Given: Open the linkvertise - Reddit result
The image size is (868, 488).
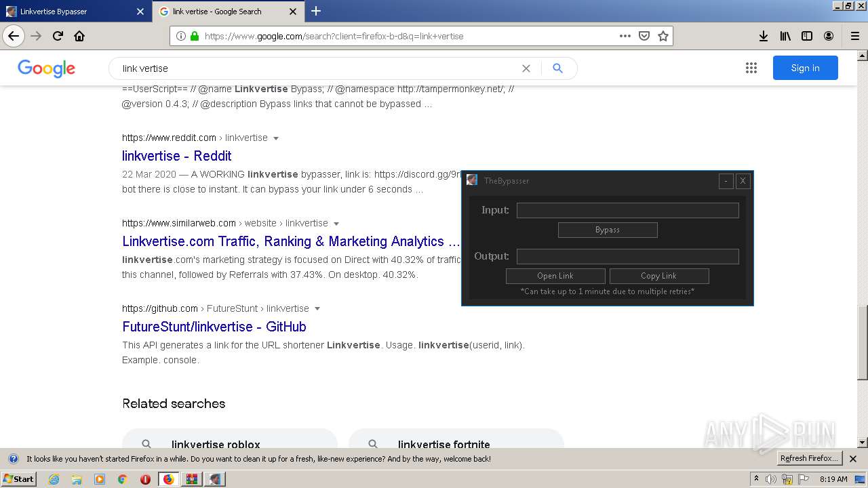Looking at the screenshot, I should coord(176,156).
